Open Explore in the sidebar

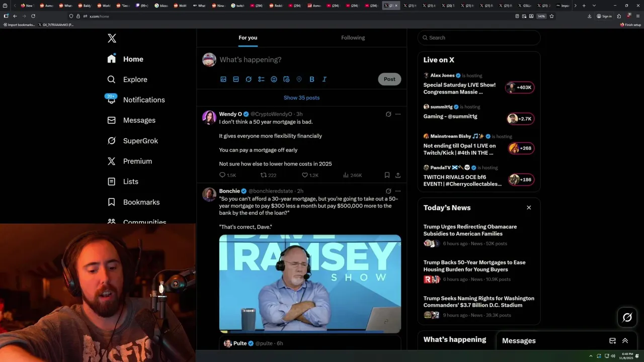(x=128, y=79)
